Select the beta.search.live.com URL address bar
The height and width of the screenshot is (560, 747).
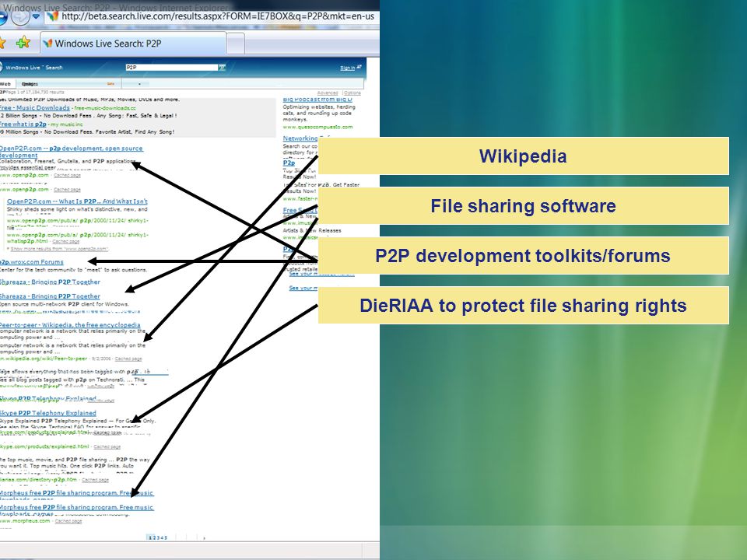(212, 16)
